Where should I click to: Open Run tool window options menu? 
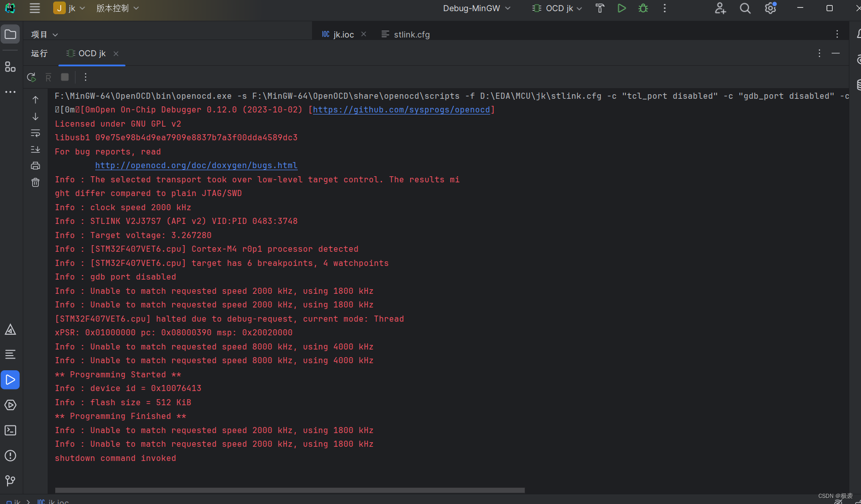coord(819,53)
